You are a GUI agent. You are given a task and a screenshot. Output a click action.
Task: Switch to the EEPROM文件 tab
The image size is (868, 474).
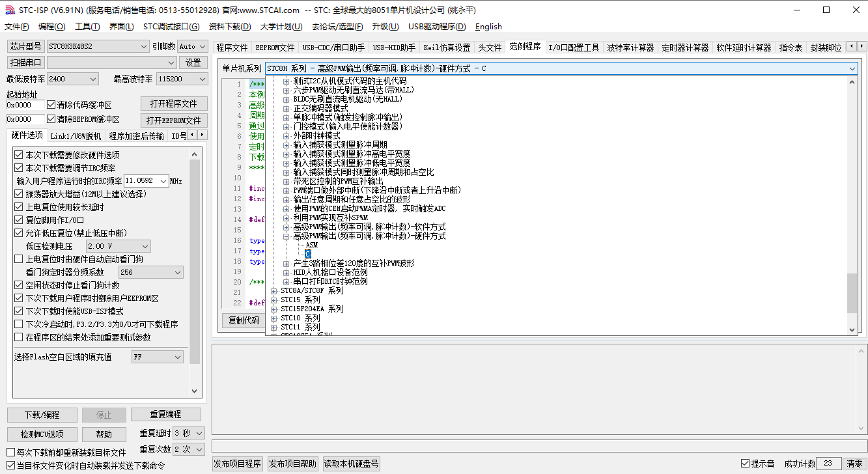pos(275,48)
